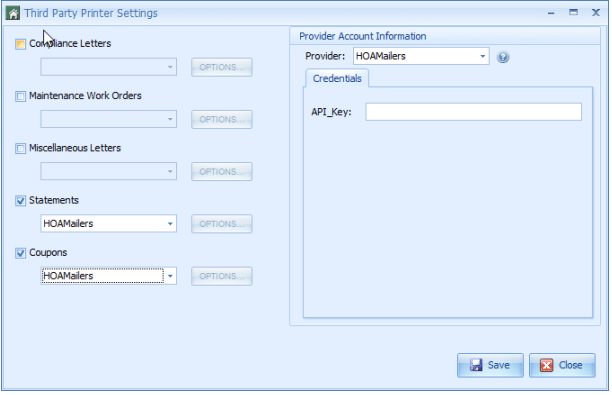Check the Maintenance Work Orders checkbox
Screen dimensions: 612x395
pyautogui.click(x=20, y=96)
